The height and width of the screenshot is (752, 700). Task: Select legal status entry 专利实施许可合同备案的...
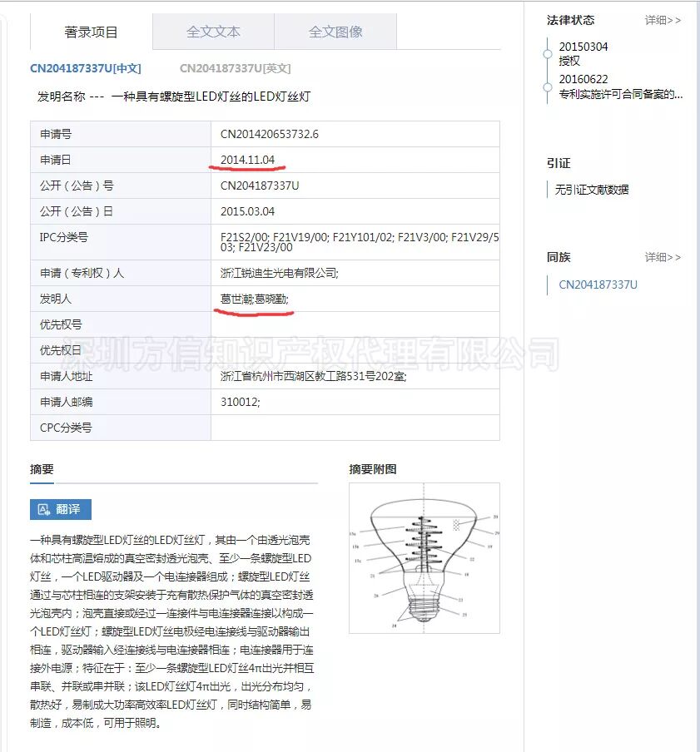620,94
